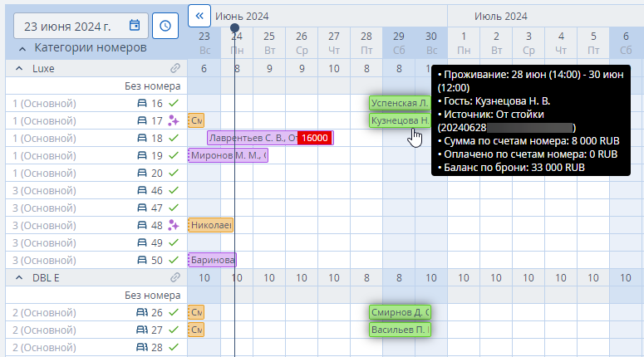Click the bed icon for room 48
Viewport: 644px width, 357px height.
point(142,225)
